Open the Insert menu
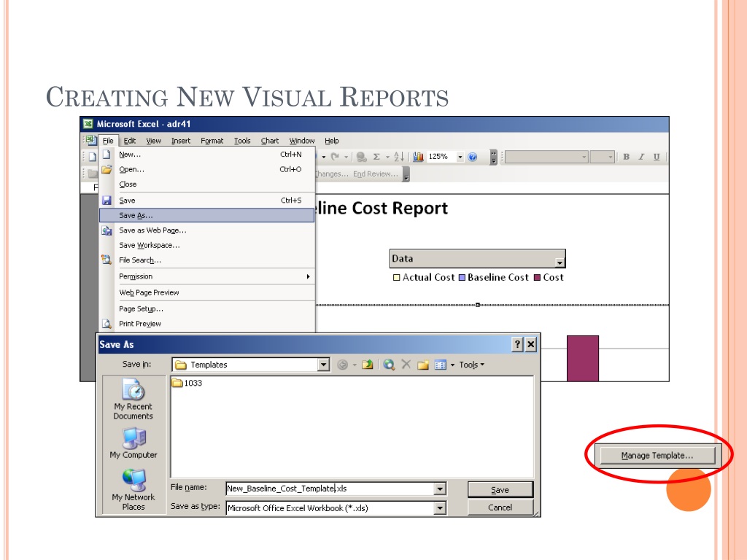Screen dimensions: 747x560 pyautogui.click(x=181, y=141)
